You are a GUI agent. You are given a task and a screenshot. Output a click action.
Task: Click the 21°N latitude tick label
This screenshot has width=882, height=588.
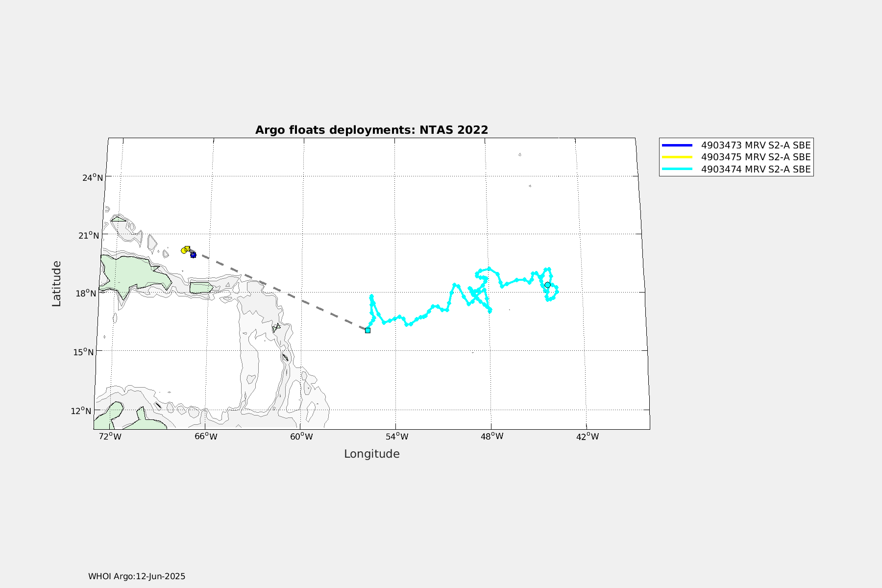88,235
